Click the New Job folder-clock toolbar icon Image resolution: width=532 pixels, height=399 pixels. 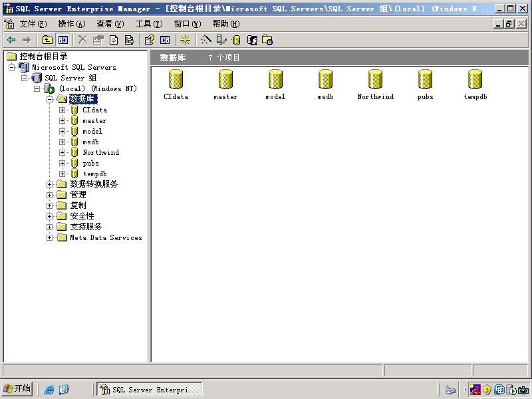point(267,40)
